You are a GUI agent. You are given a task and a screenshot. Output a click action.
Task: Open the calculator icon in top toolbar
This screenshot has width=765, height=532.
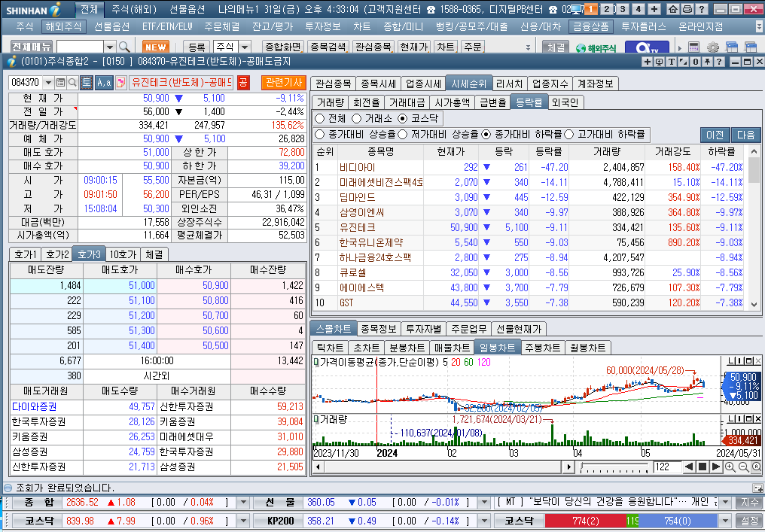(693, 47)
